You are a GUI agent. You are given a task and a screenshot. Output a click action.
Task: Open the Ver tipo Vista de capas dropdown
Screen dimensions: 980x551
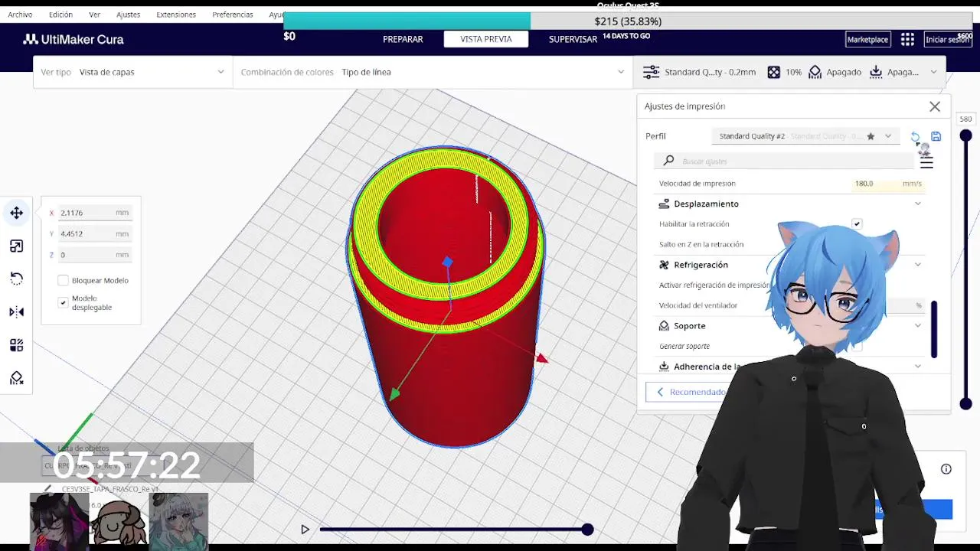132,72
